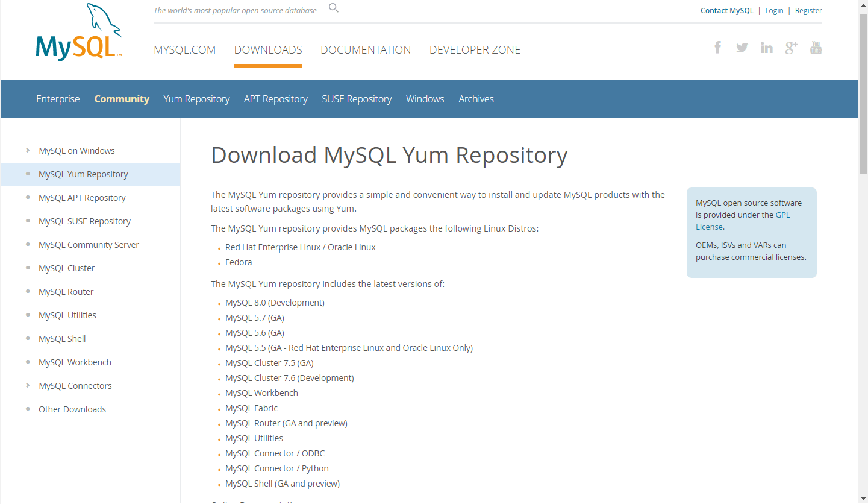Open SUSE Repository in blue bar
This screenshot has height=504, width=868.
tap(357, 99)
